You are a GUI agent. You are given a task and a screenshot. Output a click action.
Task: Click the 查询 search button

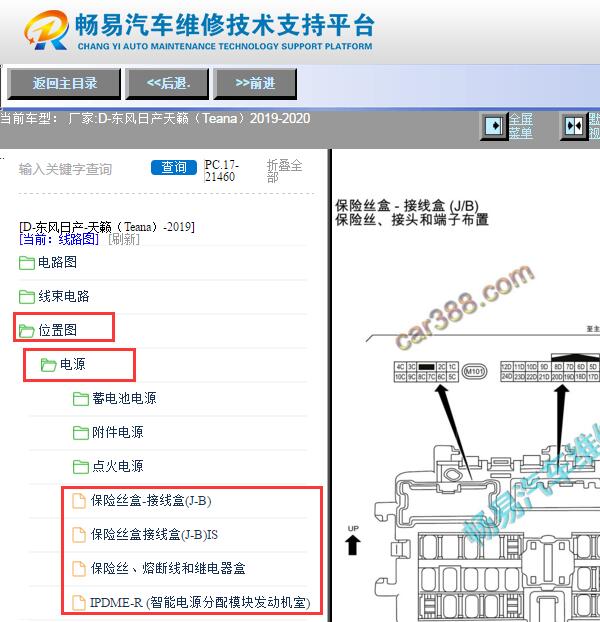point(174,167)
